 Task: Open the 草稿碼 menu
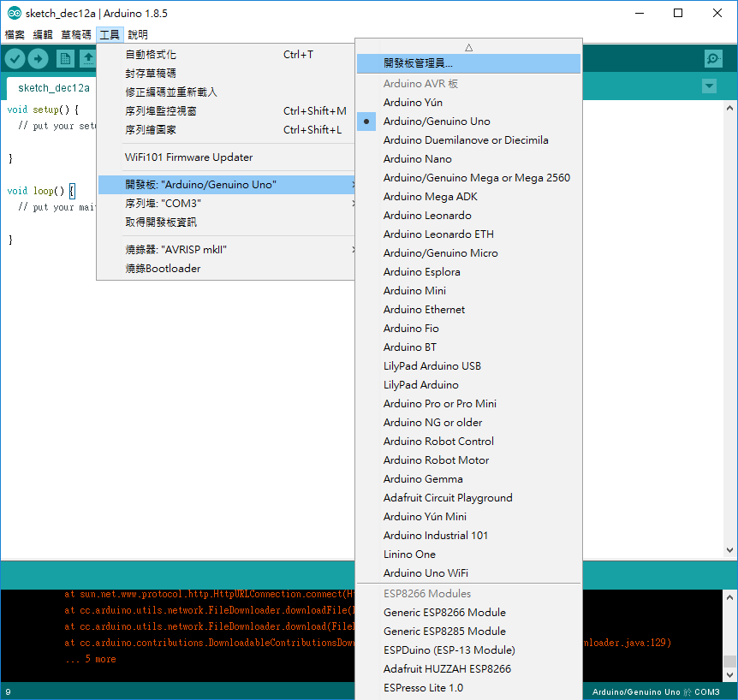point(76,34)
